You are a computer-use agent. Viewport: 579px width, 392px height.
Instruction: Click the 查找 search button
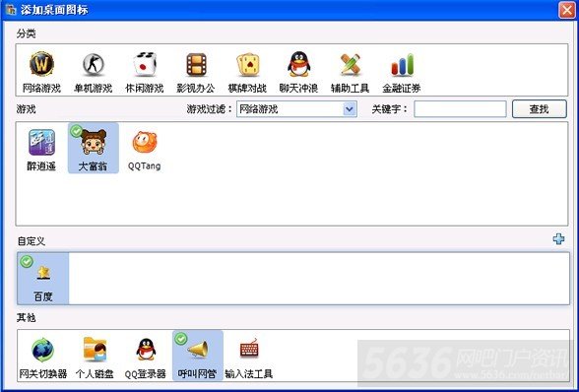pos(540,109)
